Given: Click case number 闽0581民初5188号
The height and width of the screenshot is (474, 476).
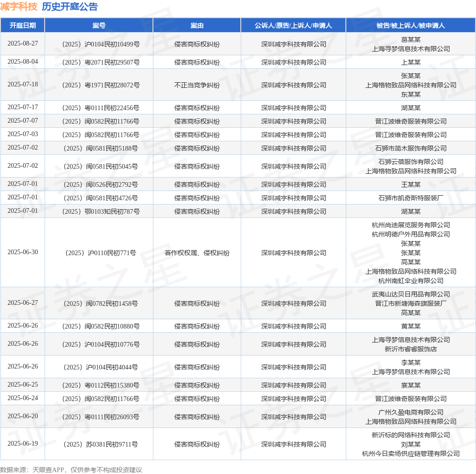Looking at the screenshot, I should click(x=101, y=148).
